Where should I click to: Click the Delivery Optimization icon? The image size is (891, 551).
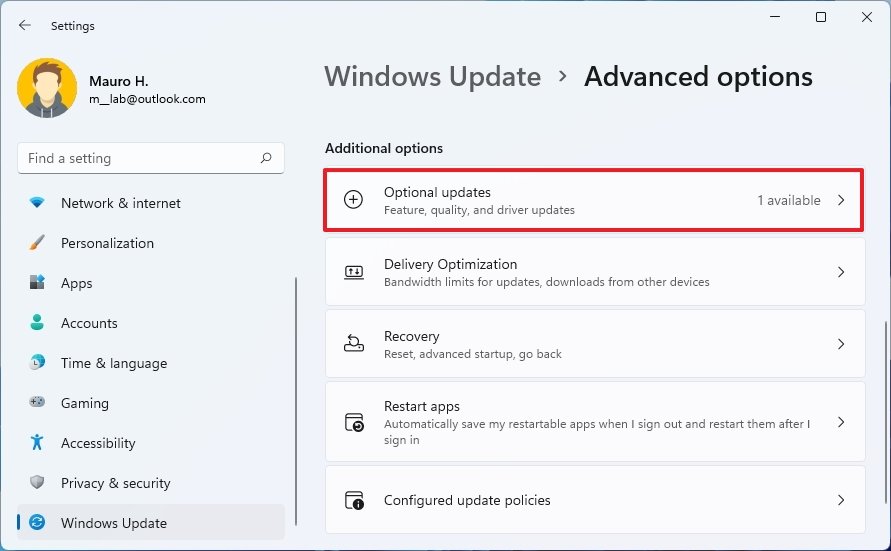click(x=353, y=272)
